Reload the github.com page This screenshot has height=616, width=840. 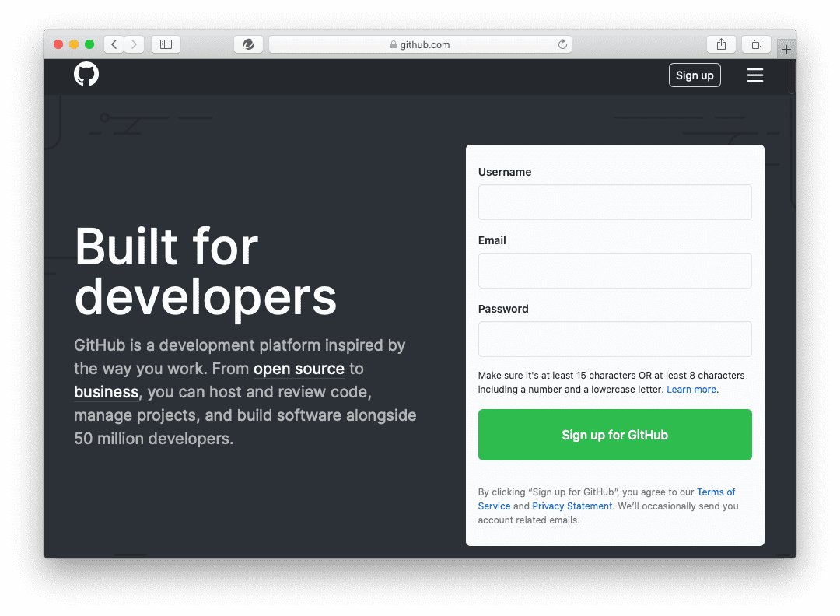(x=562, y=44)
